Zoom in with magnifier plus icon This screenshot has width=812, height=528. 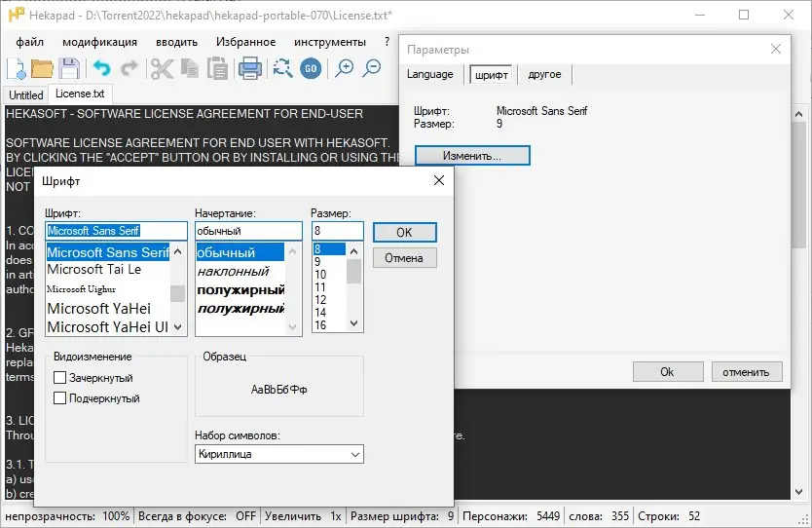pyautogui.click(x=344, y=68)
